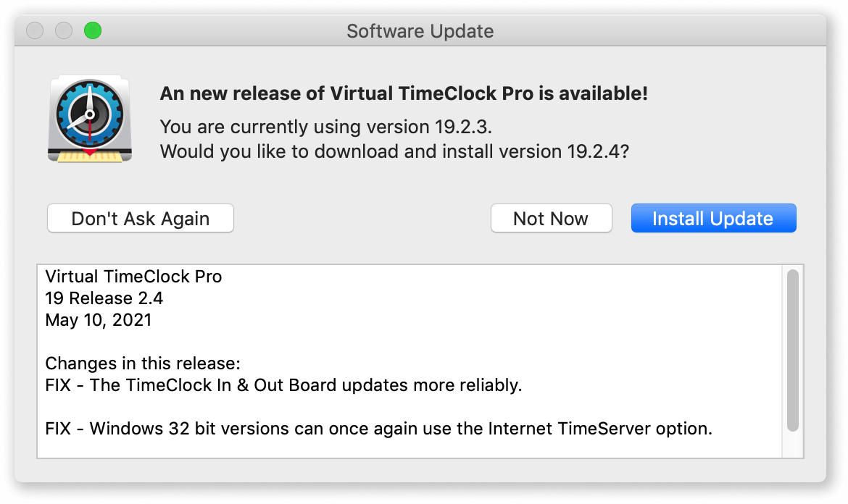This screenshot has height=504, width=848.
Task: Click the Windows 32 bit fix note
Action: [x=378, y=429]
